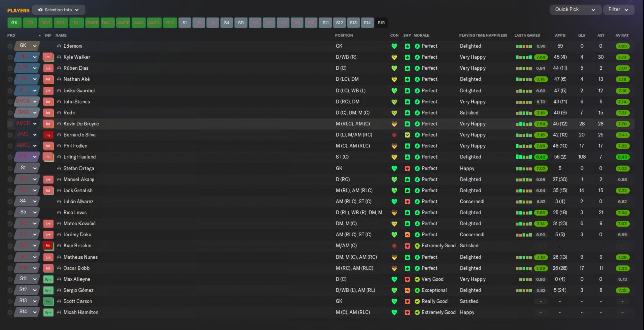Click Kyle Walker's match sharpness icon

click(407, 57)
